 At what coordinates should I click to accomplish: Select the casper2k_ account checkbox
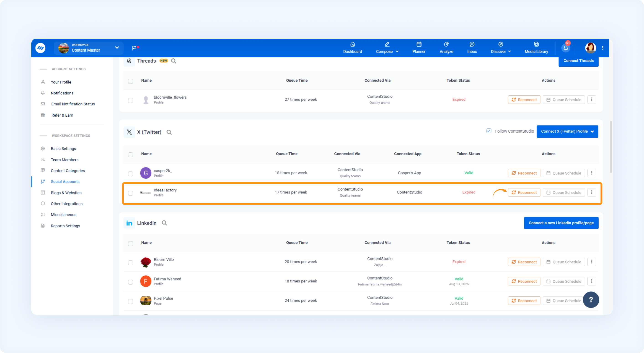(130, 173)
